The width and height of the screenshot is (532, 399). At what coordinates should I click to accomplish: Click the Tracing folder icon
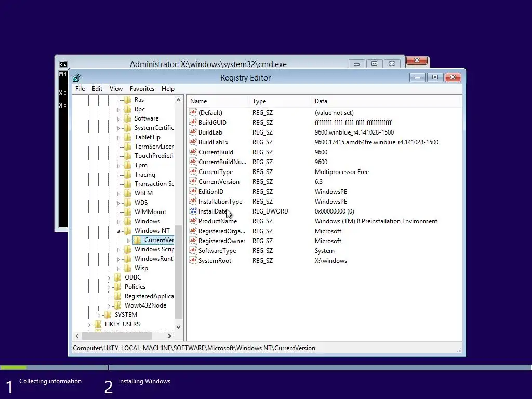tap(128, 175)
